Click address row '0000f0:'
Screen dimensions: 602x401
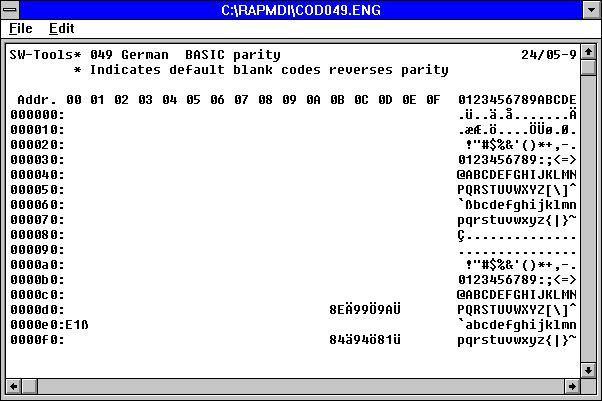[37, 340]
